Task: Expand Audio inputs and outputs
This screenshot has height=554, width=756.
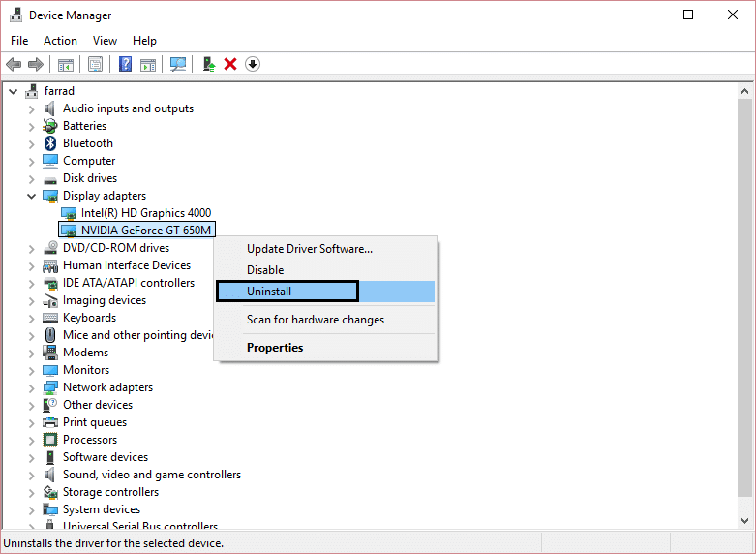Action: [31, 109]
